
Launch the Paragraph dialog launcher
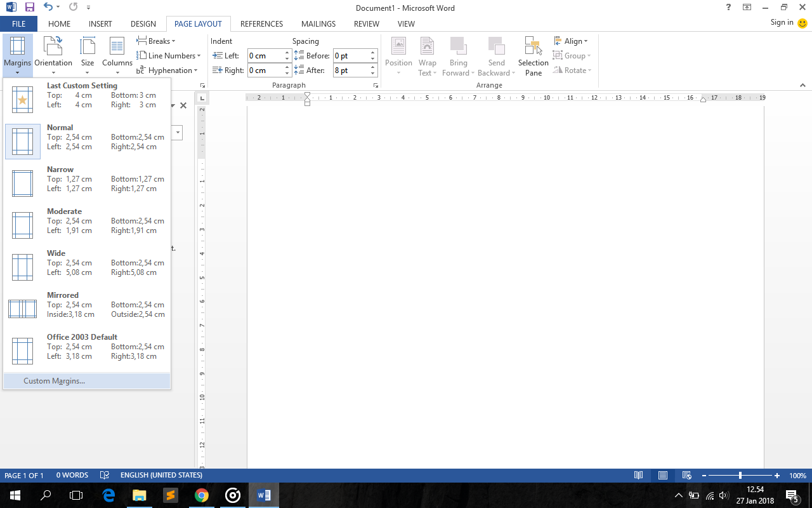pyautogui.click(x=376, y=85)
